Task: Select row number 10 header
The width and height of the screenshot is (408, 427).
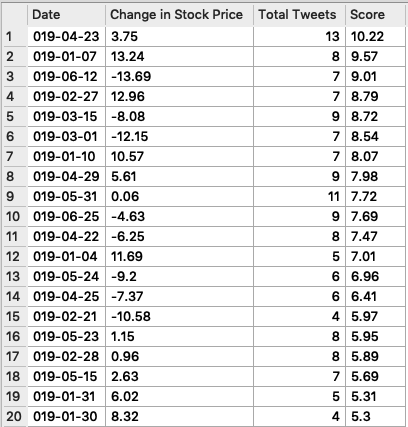Action: click(14, 217)
